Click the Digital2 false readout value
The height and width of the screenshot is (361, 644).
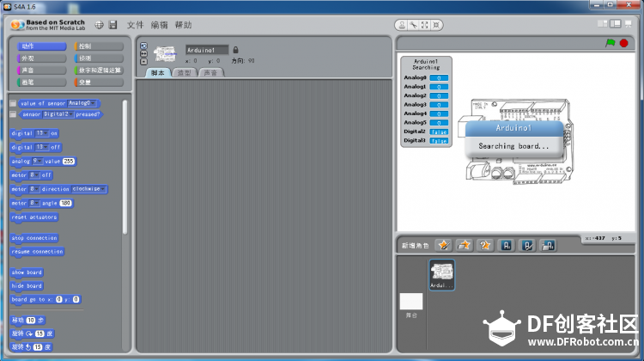[439, 132]
